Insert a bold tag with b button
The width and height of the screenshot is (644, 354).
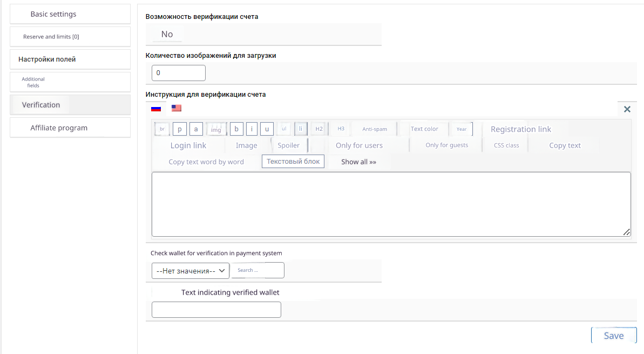click(236, 129)
